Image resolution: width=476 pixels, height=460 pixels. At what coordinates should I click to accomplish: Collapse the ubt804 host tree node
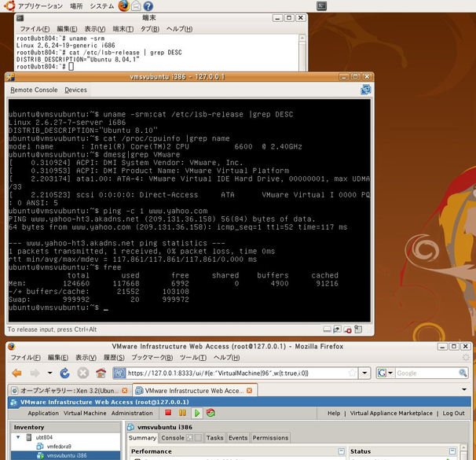tap(18, 437)
